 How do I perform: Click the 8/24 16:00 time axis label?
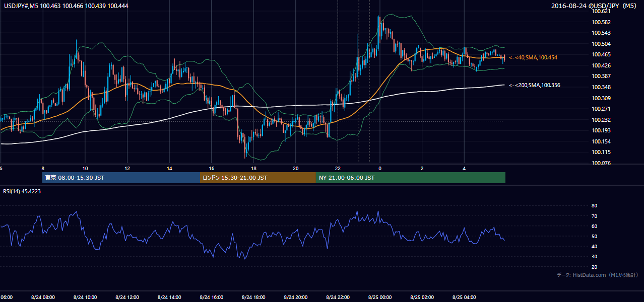click(x=211, y=297)
